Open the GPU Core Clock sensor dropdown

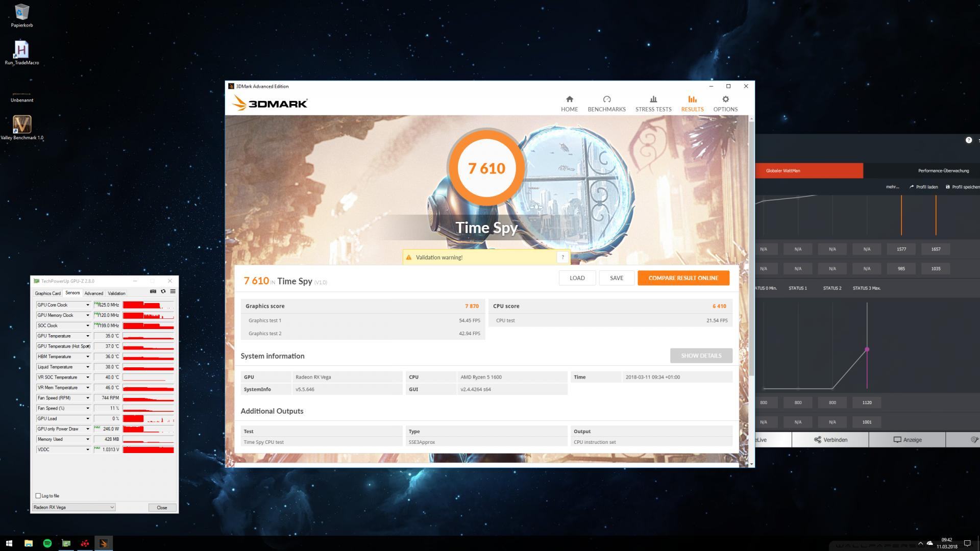point(87,305)
